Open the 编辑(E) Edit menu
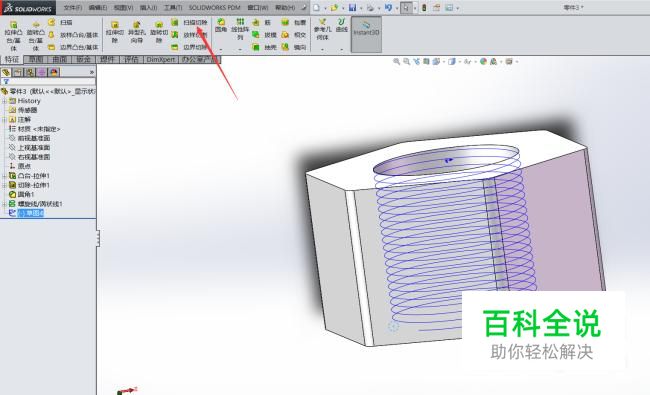The height and width of the screenshot is (395, 650). coord(98,7)
